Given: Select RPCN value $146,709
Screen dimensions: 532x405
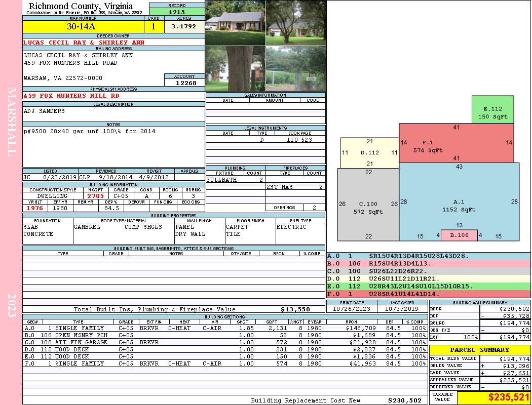Looking at the screenshot, I should (x=361, y=328).
